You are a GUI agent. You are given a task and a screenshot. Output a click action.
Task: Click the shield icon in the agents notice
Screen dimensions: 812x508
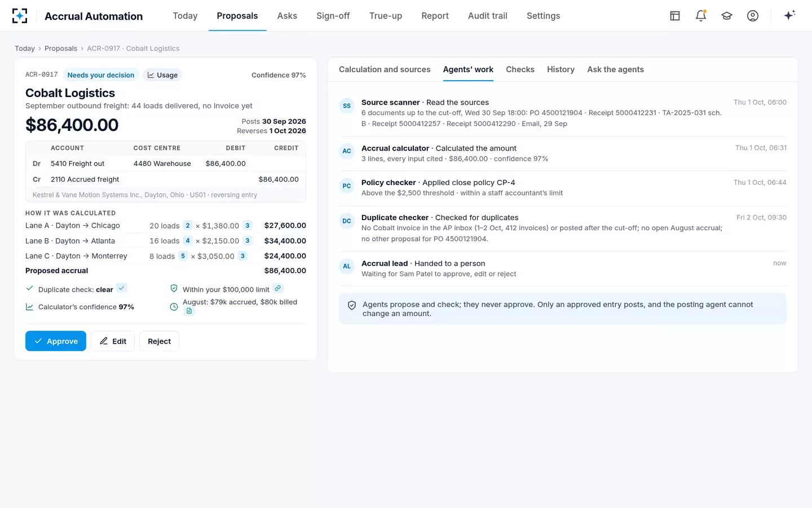352,305
